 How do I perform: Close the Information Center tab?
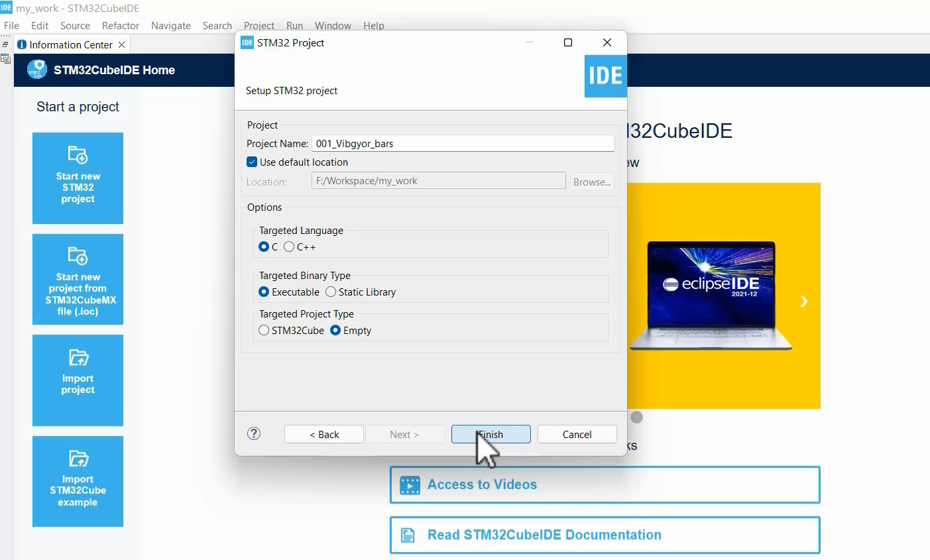pyautogui.click(x=121, y=44)
